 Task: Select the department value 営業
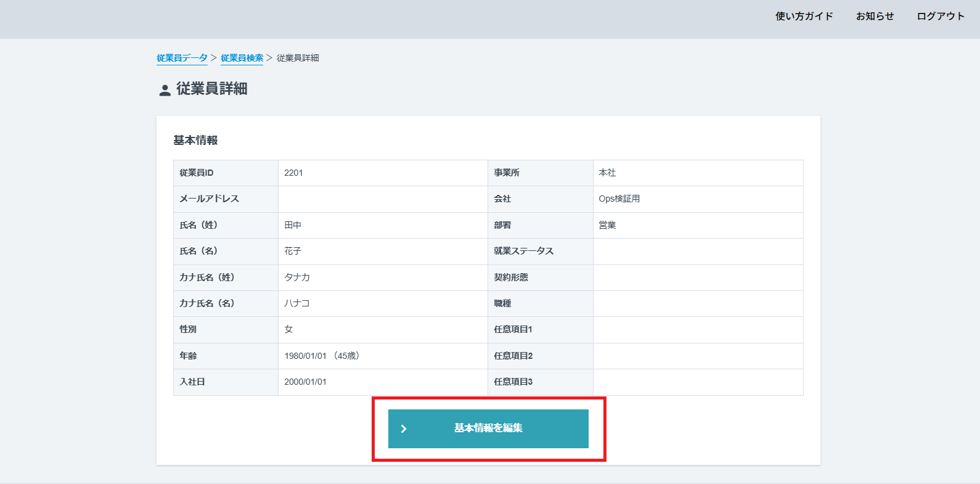point(607,226)
